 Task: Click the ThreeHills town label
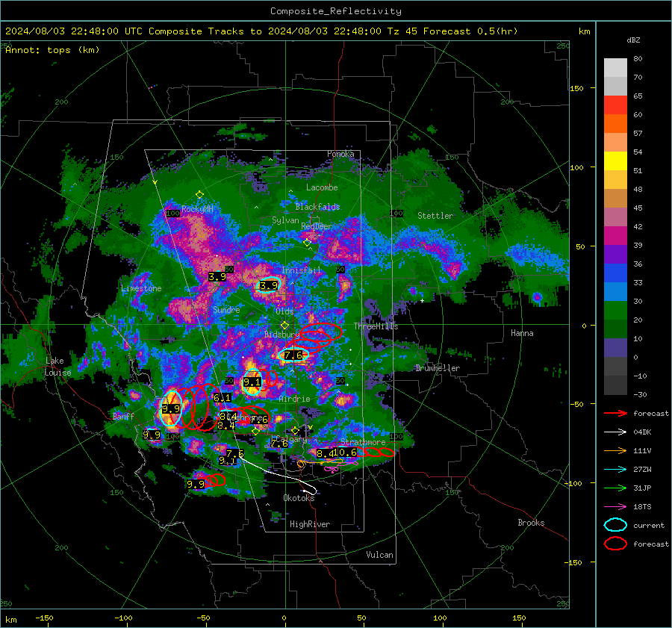[x=376, y=326]
